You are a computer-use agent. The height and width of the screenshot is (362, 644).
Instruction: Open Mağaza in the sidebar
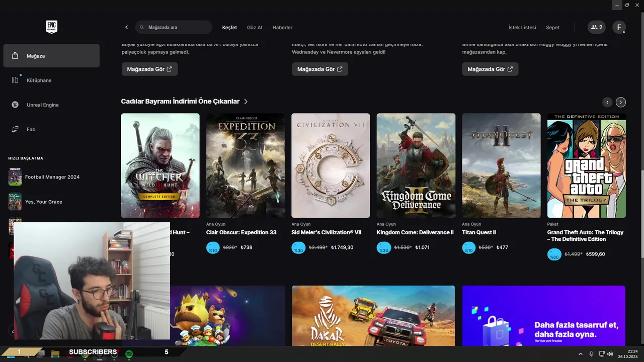click(x=51, y=56)
